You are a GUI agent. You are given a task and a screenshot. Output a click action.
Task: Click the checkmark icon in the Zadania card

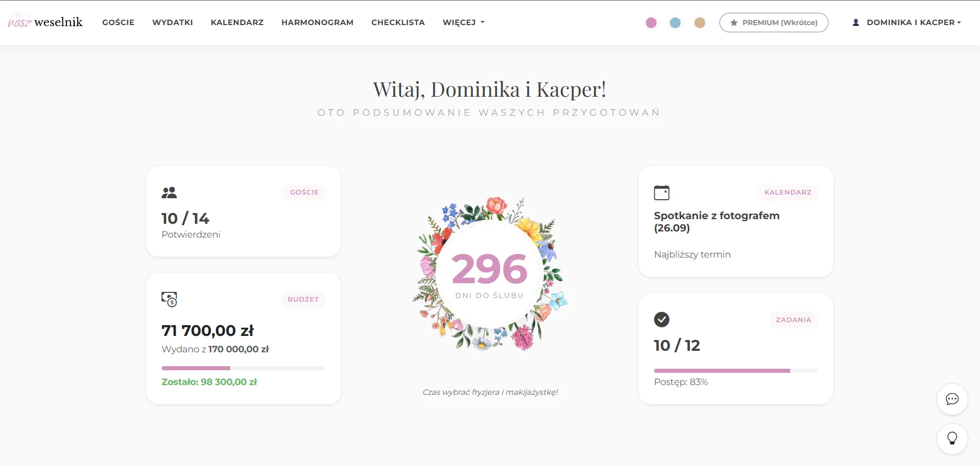(662, 320)
